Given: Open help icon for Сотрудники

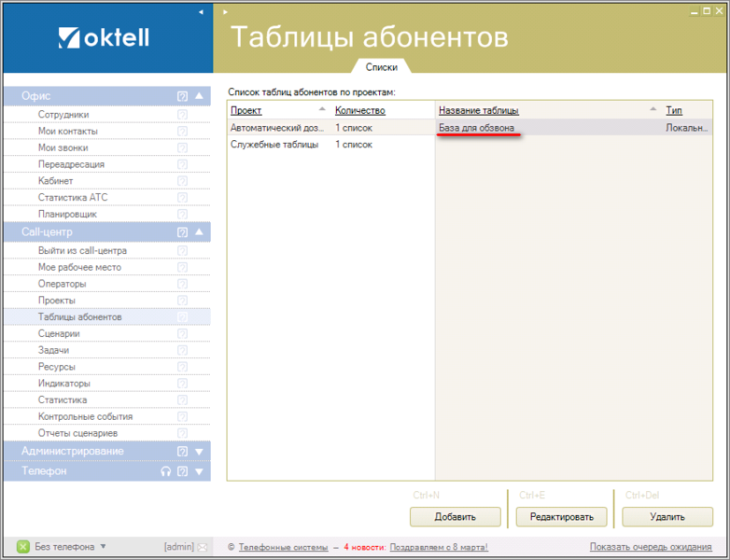Looking at the screenshot, I should point(183,115).
